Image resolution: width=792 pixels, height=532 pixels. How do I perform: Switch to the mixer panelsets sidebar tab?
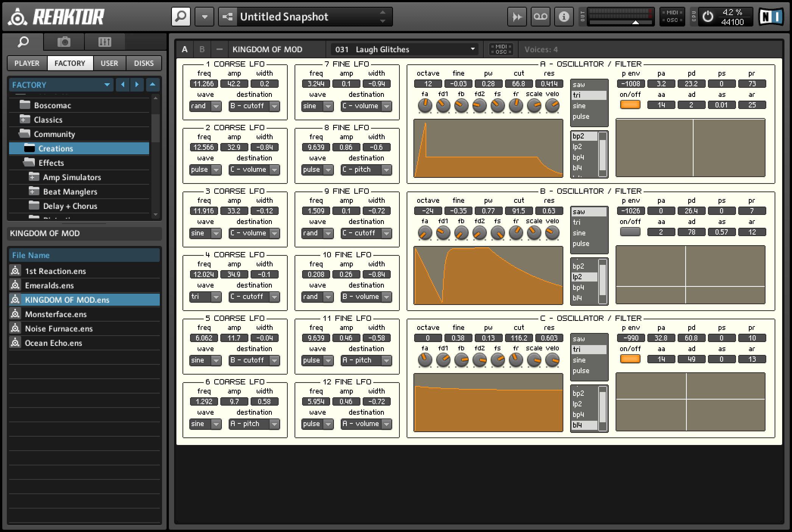(104, 42)
